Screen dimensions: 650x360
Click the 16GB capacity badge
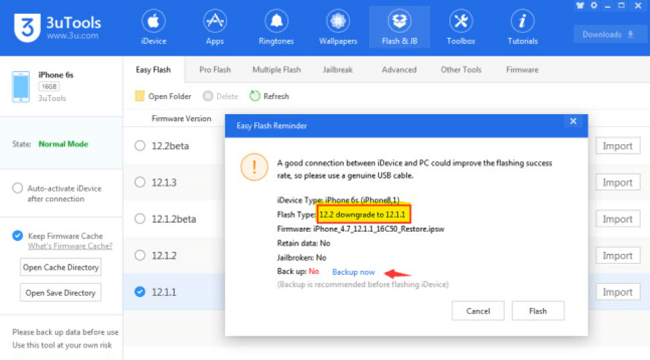[49, 86]
